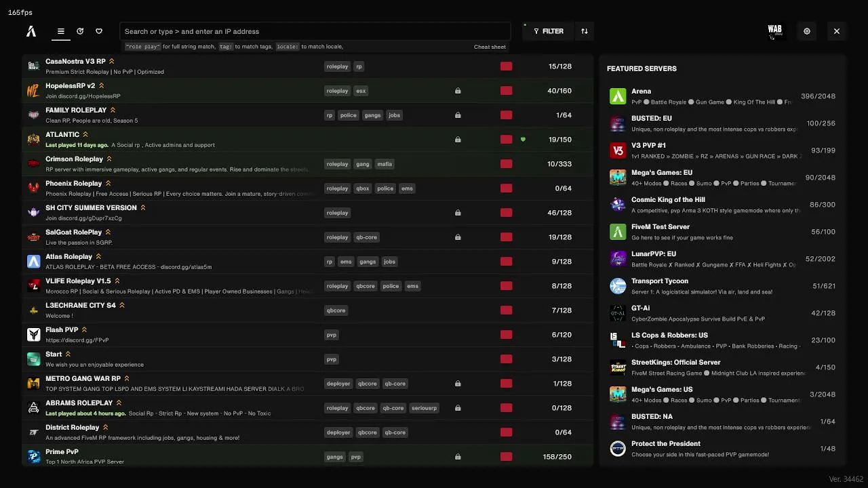868x488 pixels.
Task: Open the server browse list tab
Action: coord(61,31)
